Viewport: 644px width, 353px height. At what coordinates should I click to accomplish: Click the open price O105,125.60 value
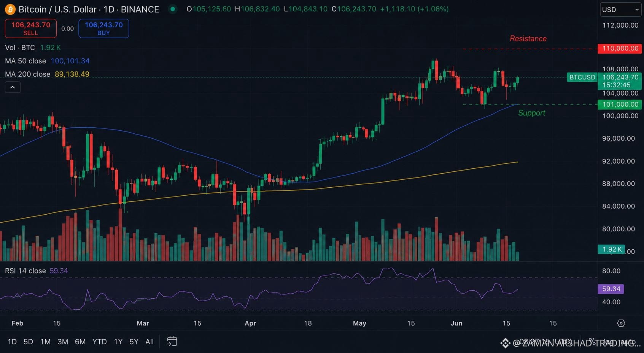pos(208,9)
